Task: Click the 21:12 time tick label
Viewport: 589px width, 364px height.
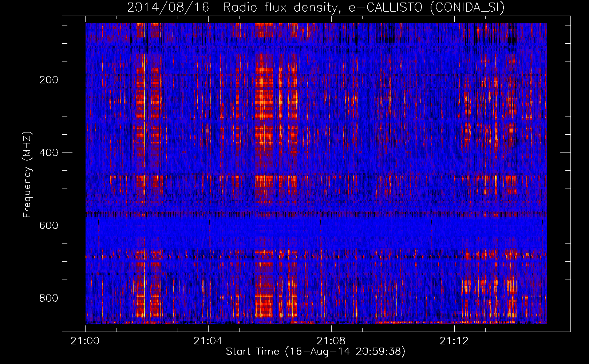Action: pos(454,341)
